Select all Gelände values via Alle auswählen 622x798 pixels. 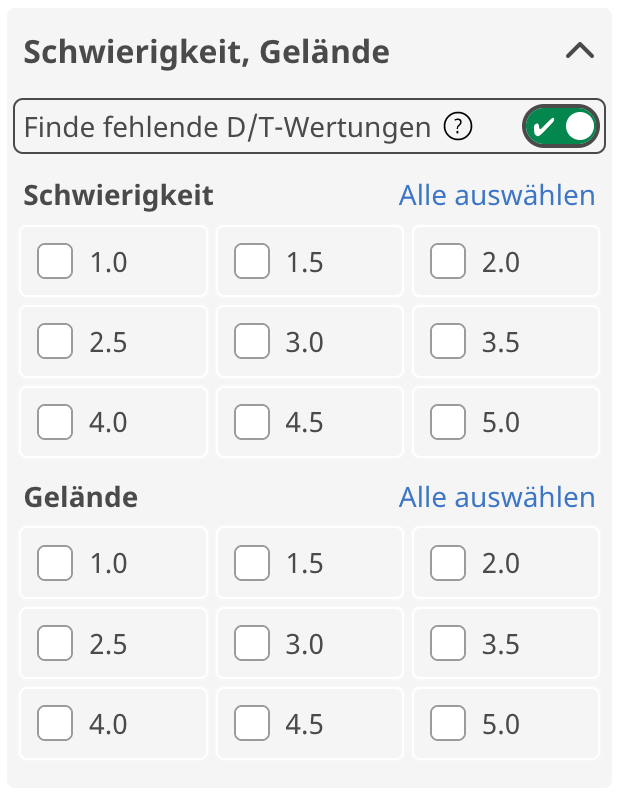(x=497, y=497)
